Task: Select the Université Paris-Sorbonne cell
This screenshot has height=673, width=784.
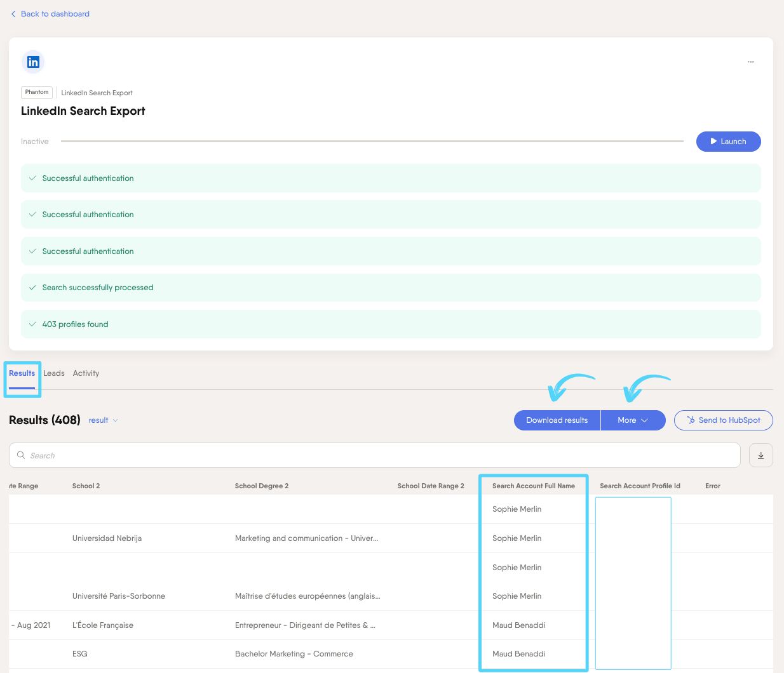Action: pos(119,596)
